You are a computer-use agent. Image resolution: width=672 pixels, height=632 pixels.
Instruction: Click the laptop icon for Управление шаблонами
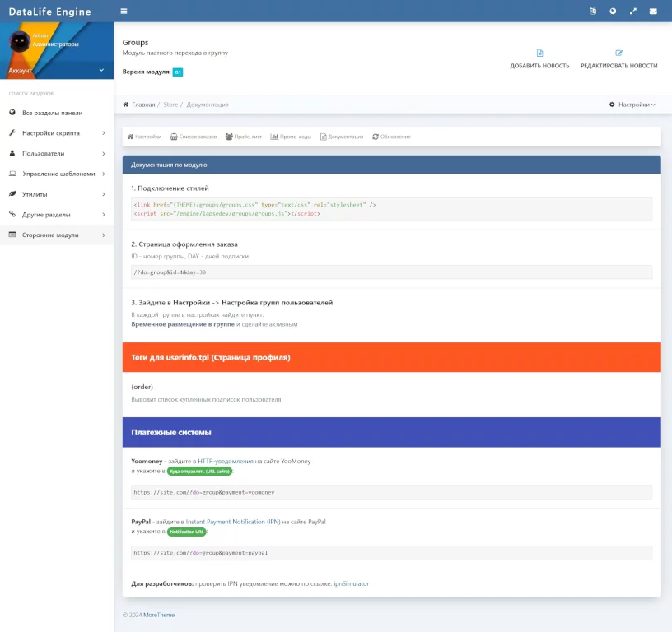coord(12,174)
